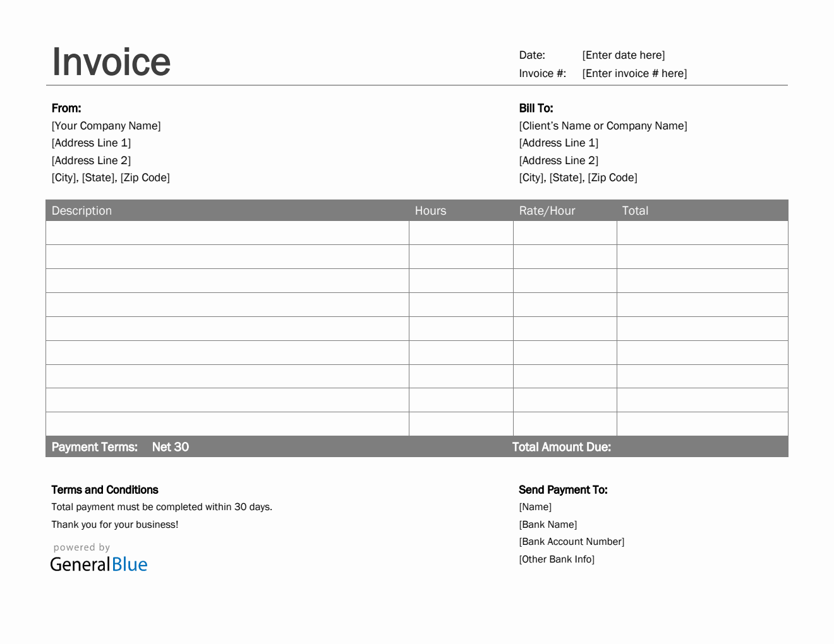Click the first empty Description row cell
The width and height of the screenshot is (834, 644).
click(x=227, y=233)
